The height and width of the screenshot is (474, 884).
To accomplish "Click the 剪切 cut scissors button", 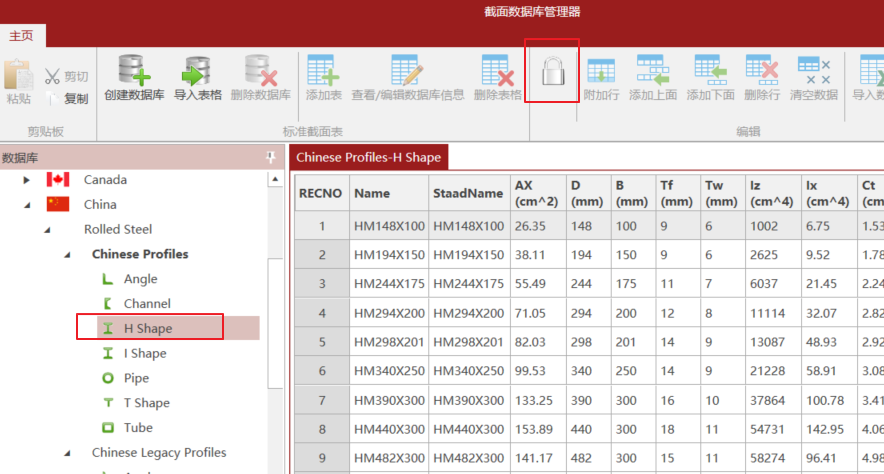I will pos(66,77).
